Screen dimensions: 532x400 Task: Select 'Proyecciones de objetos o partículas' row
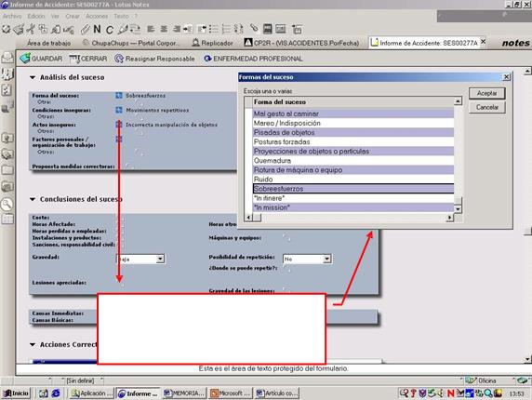(353, 152)
